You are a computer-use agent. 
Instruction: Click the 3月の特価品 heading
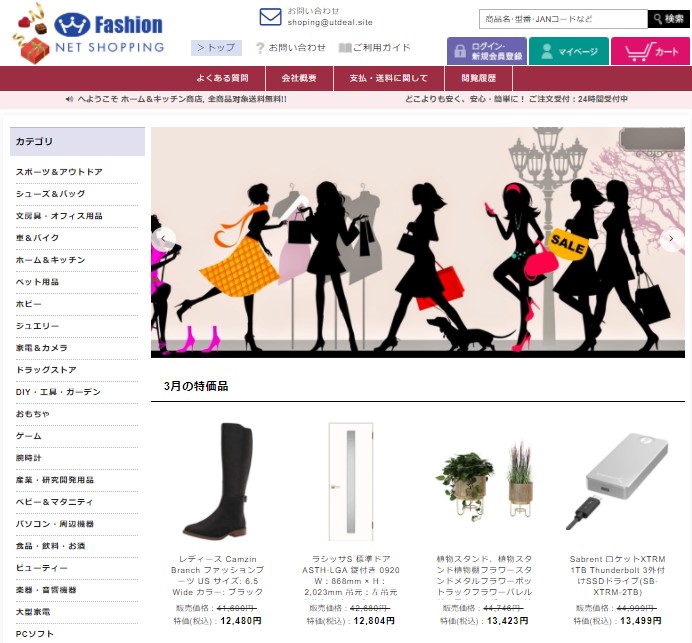[196, 387]
